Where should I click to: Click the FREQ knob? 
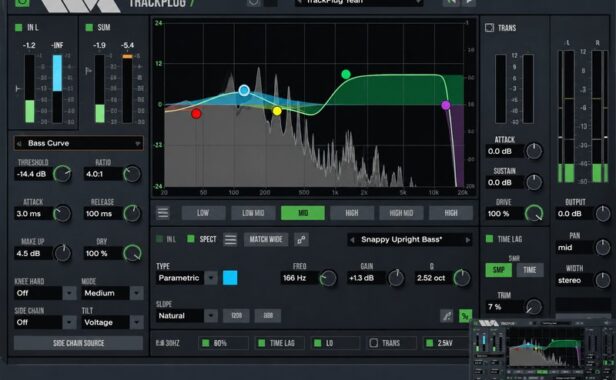click(x=328, y=278)
